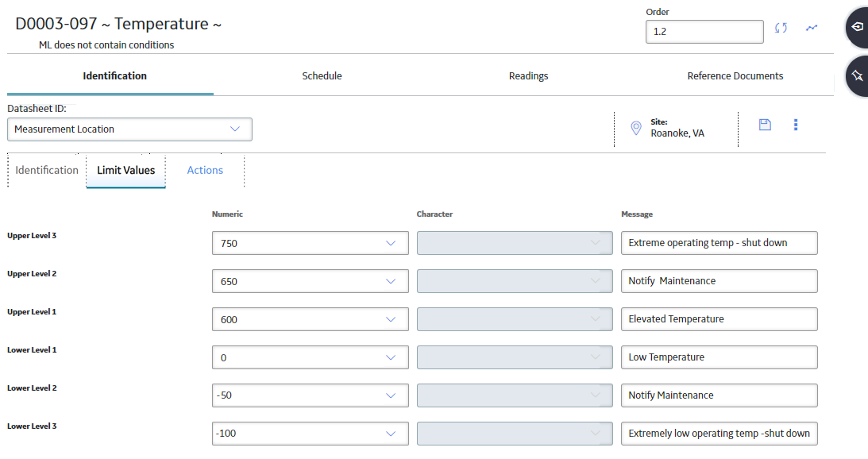The image size is (868, 459).
Task: Click the 'ML does not contain conditions' text
Action: [x=106, y=44]
